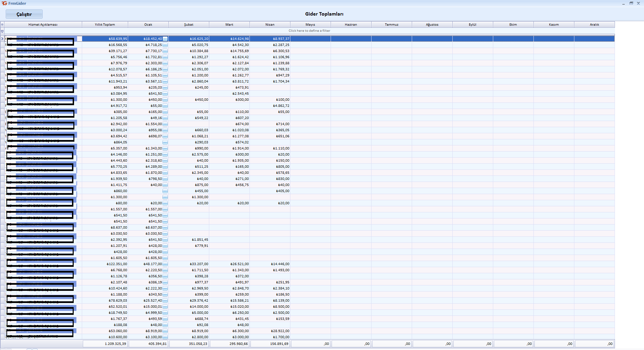Select Nisan cell ₺28.922,00
644x350 pixels.
(x=270, y=331)
